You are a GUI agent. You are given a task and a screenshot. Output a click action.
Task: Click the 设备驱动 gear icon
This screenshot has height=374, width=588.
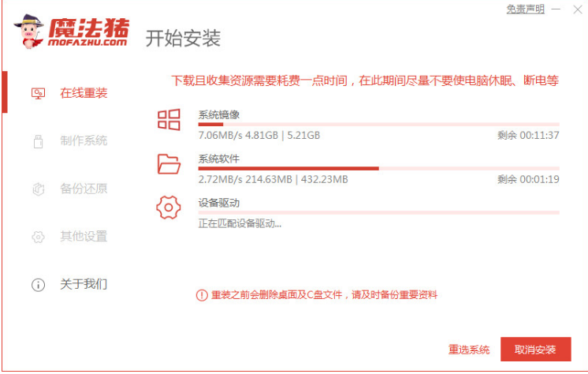169,208
